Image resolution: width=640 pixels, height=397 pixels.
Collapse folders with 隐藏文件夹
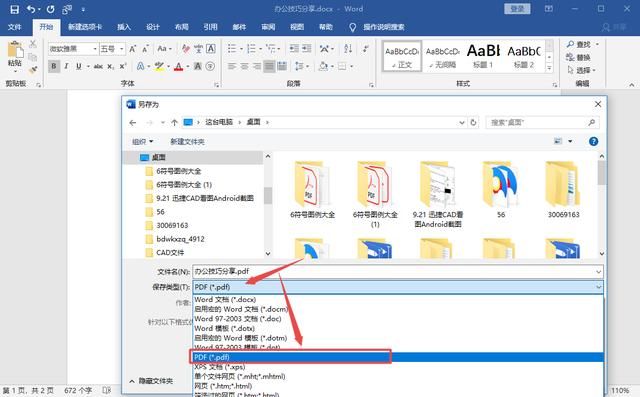(151, 381)
